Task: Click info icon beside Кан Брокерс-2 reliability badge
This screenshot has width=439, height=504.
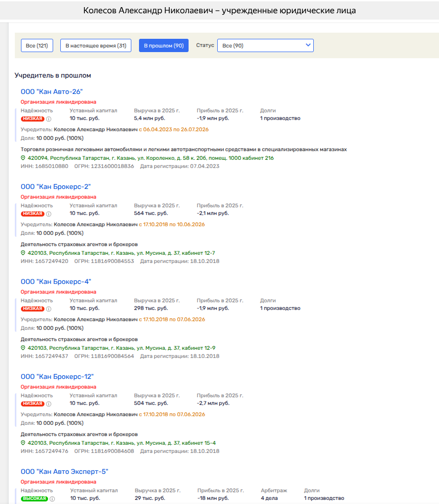Action: pyautogui.click(x=49, y=214)
